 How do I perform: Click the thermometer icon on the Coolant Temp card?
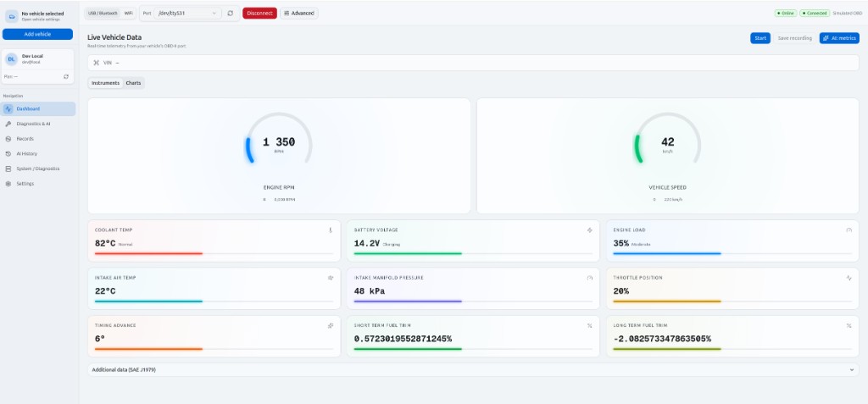[x=331, y=230]
